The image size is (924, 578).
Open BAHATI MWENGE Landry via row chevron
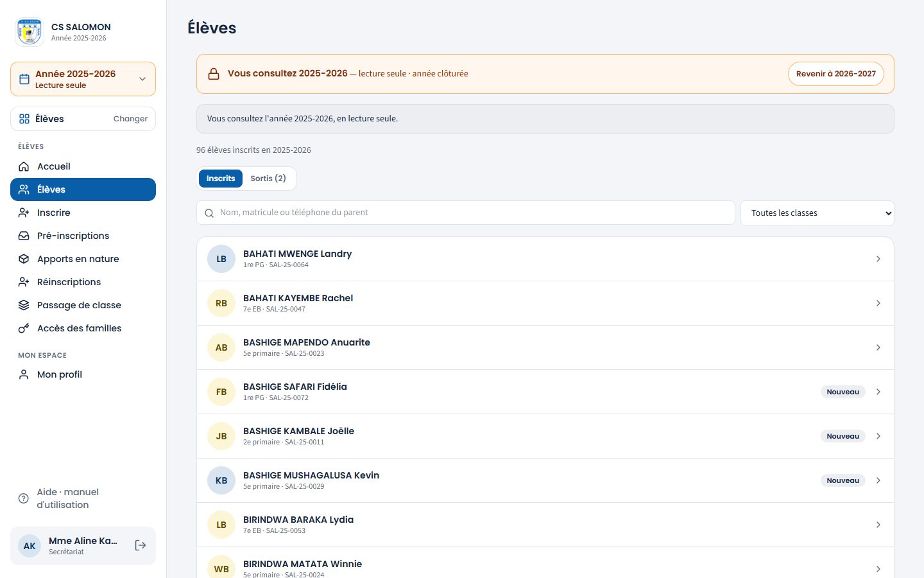click(878, 259)
